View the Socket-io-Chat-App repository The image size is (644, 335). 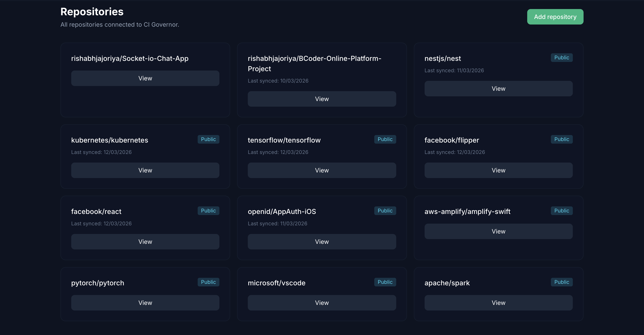[145, 78]
